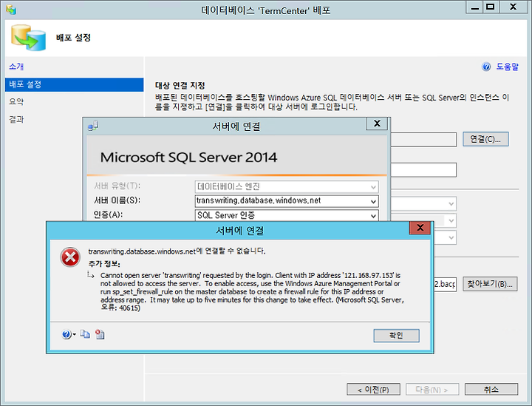Minimize the TermCenter deployment window
The height and width of the screenshot is (406, 532).
click(x=475, y=7)
